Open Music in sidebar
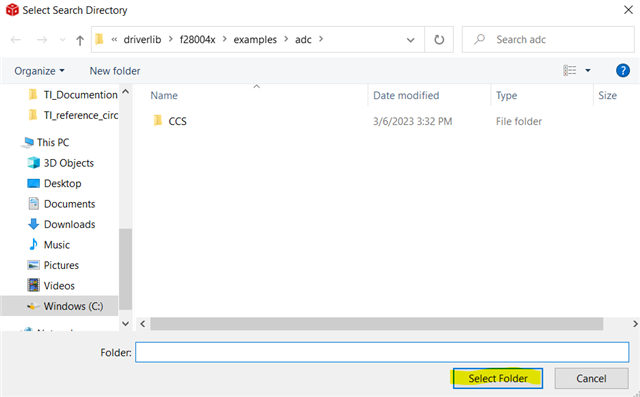640x397 pixels. click(57, 244)
